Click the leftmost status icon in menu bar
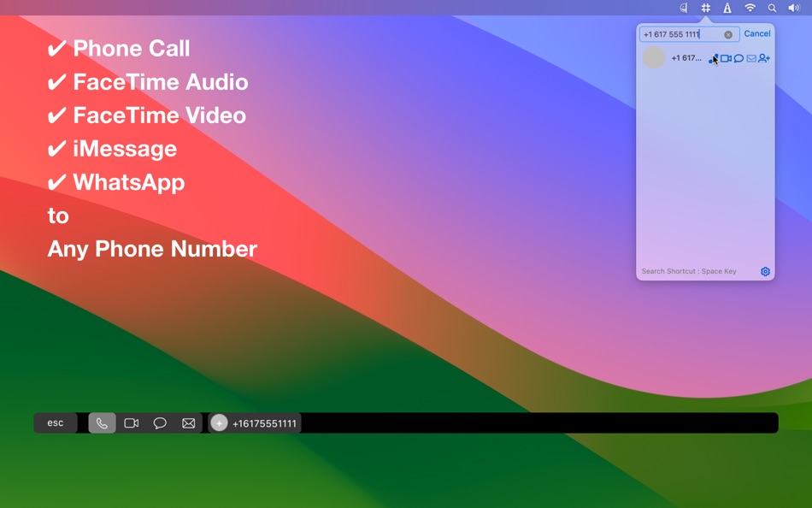The width and height of the screenshot is (812, 508). tap(684, 8)
